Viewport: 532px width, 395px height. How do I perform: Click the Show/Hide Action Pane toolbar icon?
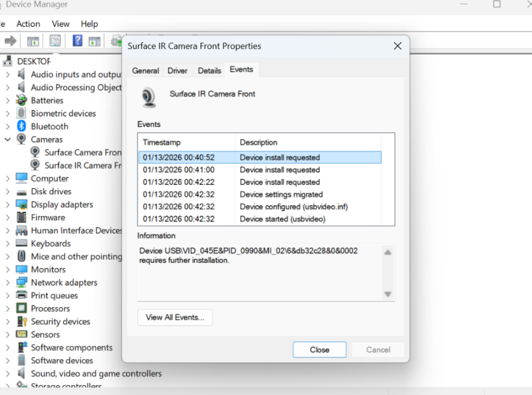[94, 42]
